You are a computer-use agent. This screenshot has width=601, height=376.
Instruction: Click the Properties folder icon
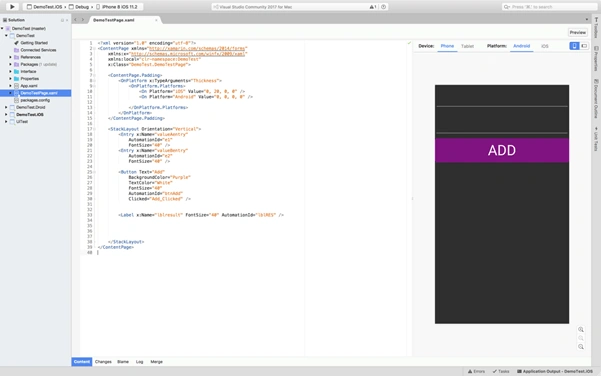point(16,79)
